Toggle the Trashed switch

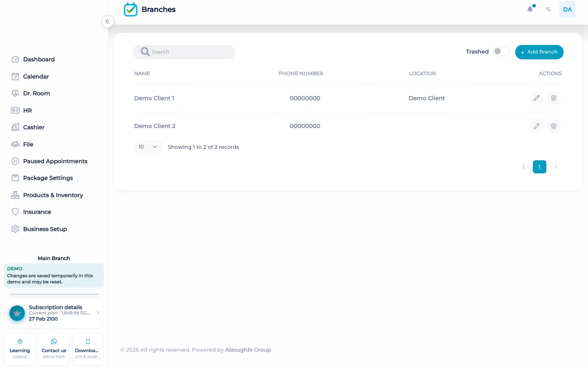coord(501,52)
